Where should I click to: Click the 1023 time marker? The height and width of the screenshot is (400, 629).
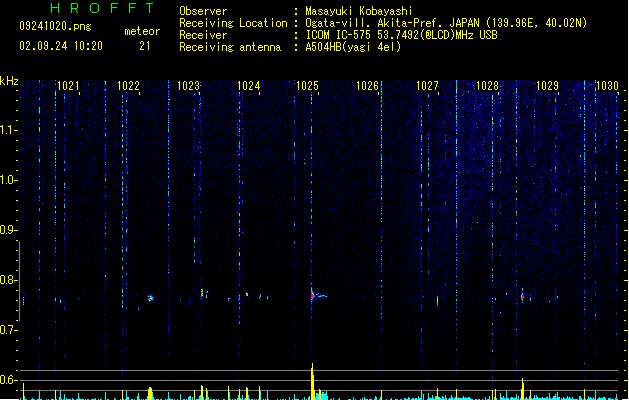[188, 86]
